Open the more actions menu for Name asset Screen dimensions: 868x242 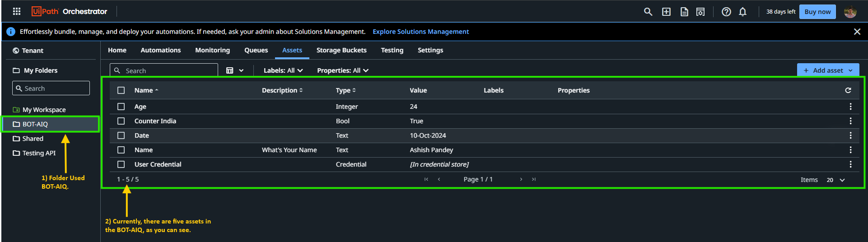[x=850, y=150]
